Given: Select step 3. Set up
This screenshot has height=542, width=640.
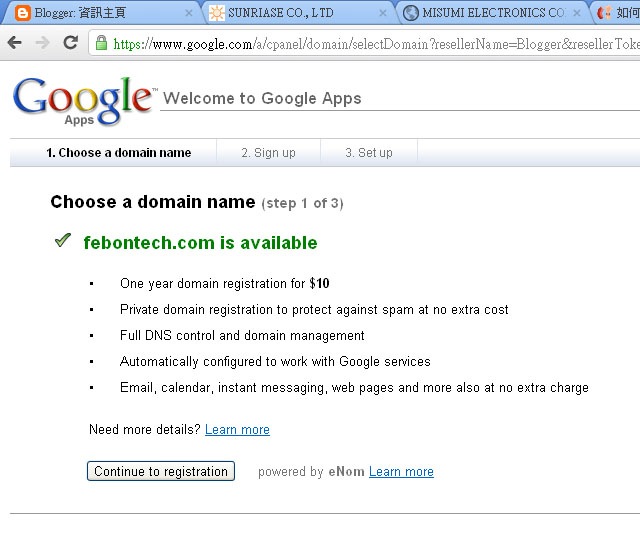Looking at the screenshot, I should pos(369,153).
